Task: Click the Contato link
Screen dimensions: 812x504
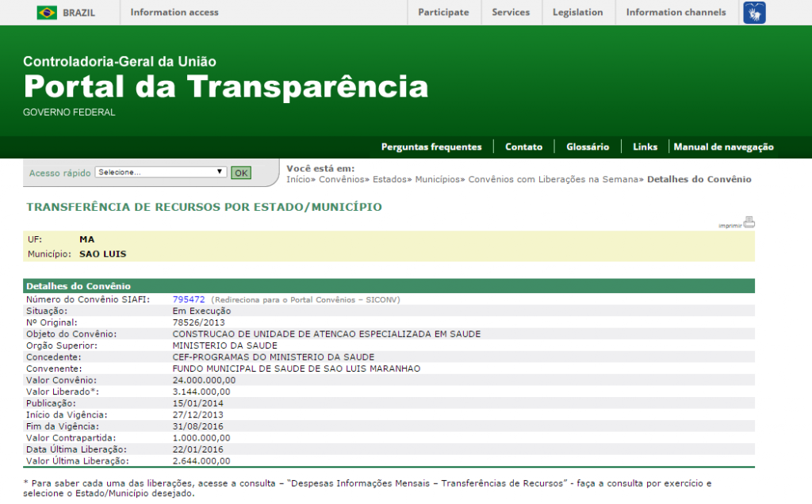Action: (x=523, y=147)
